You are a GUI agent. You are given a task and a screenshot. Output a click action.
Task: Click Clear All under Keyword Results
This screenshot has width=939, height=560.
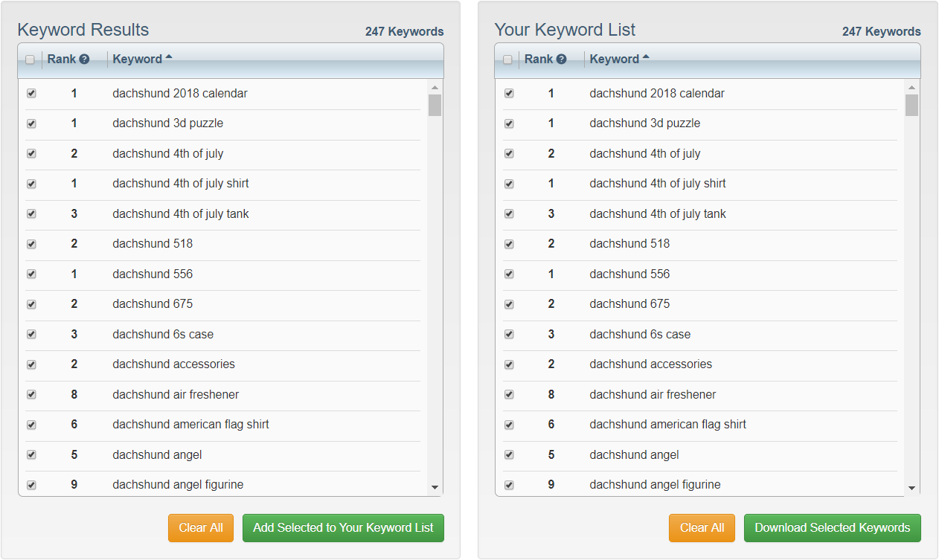tap(201, 528)
